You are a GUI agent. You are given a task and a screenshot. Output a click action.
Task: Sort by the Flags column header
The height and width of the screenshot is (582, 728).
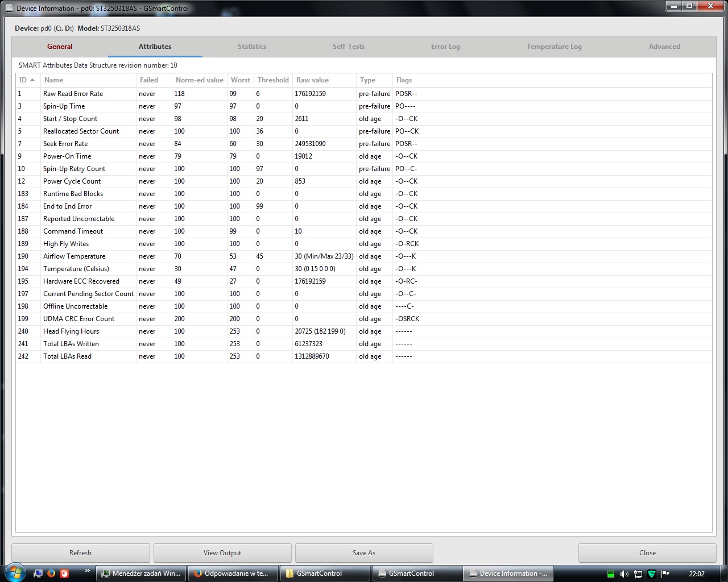(552, 80)
